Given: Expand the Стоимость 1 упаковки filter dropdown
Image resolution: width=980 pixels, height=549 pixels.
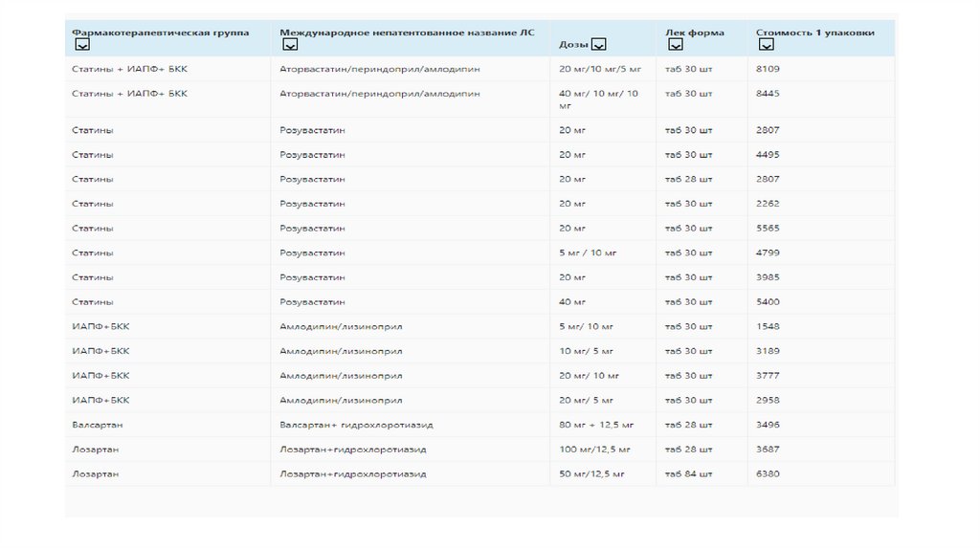Looking at the screenshot, I should click(765, 45).
